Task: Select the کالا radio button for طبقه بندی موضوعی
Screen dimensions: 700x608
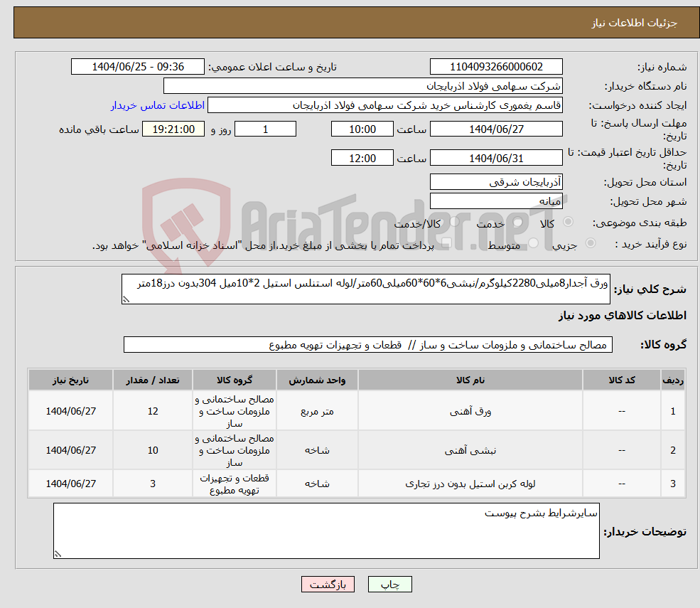Action: tap(569, 223)
